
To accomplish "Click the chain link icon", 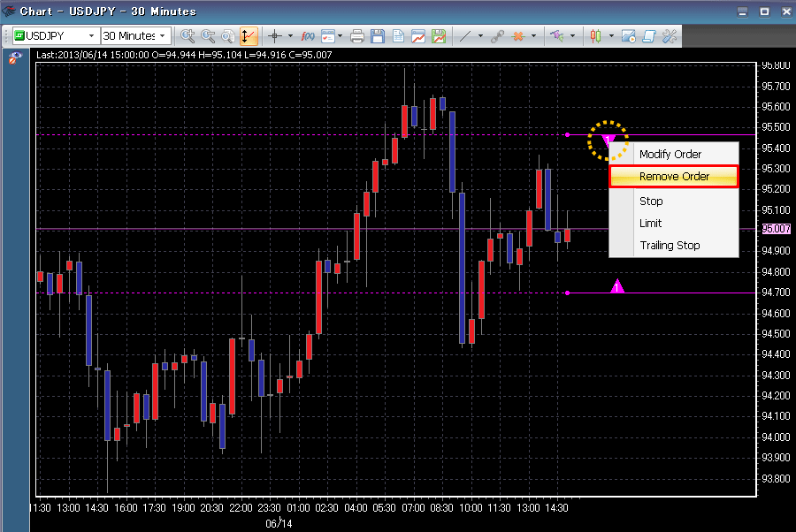I will (497, 36).
